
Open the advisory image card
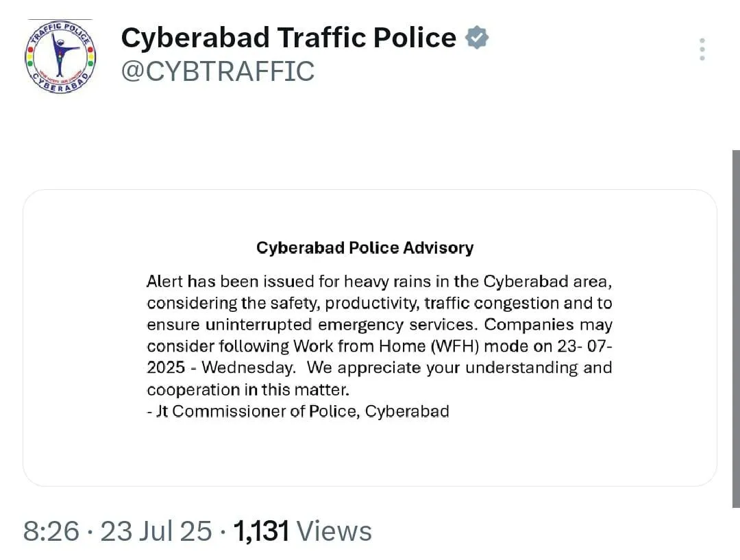pos(370,338)
